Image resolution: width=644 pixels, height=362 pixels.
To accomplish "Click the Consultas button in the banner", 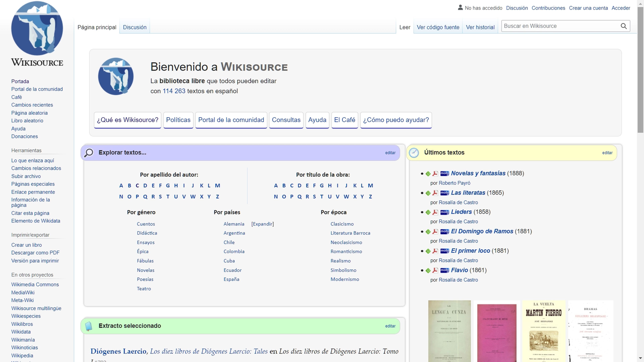I will click(x=286, y=120).
